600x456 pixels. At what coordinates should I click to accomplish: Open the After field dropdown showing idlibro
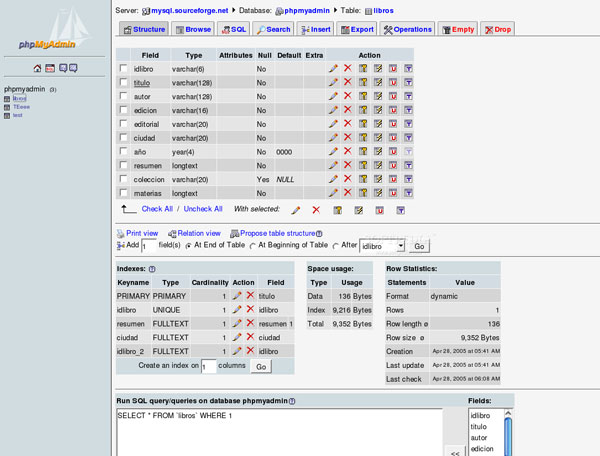[381, 245]
